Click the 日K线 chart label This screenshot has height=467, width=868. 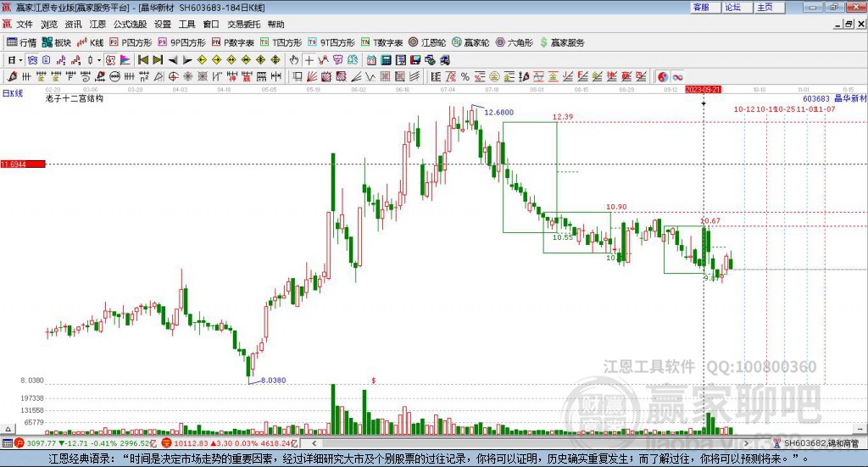13,93
